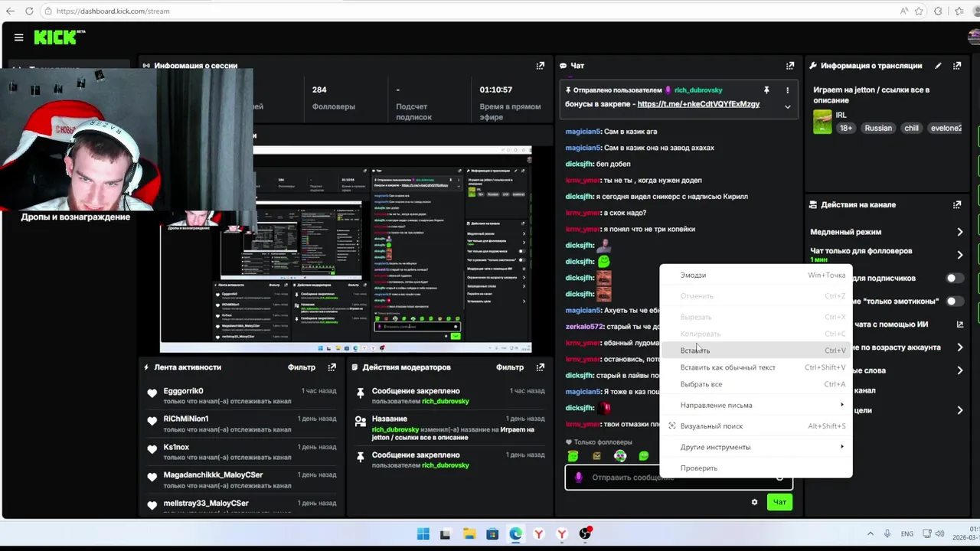The image size is (980, 551).
Task: Pop out the stream information panel
Action: [957, 66]
